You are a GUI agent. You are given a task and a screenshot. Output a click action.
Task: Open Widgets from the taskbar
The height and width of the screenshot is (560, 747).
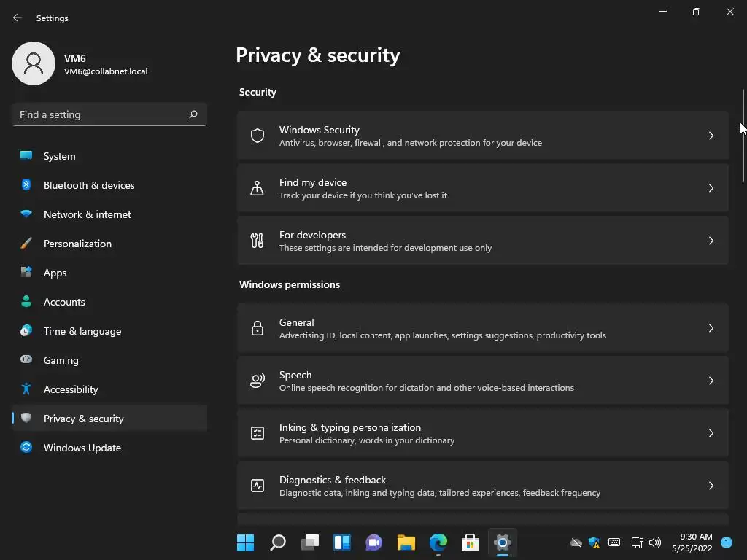(342, 542)
